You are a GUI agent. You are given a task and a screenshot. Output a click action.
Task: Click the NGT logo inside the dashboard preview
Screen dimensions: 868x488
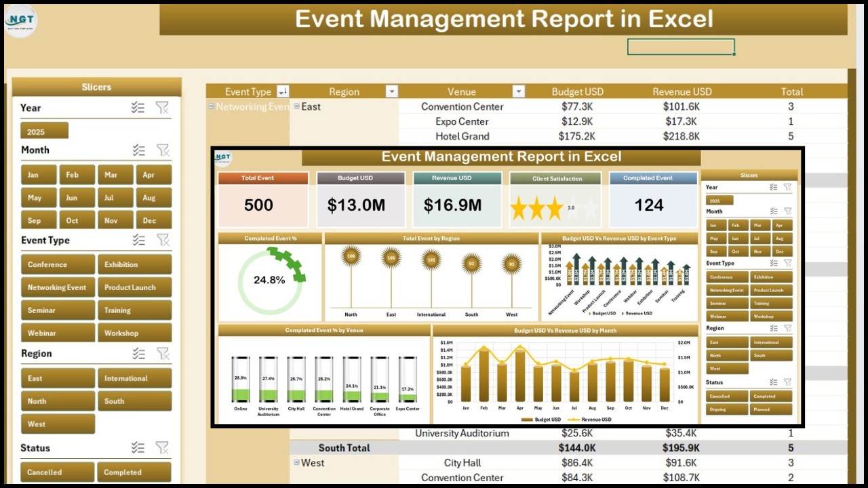point(223,158)
